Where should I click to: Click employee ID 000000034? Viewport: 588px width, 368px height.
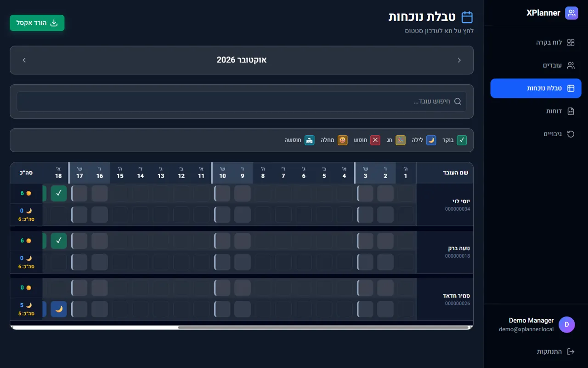(458, 209)
